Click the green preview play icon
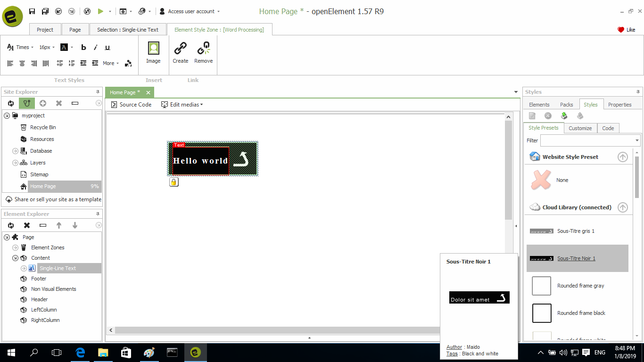Viewport: 644px width, 362px height. pyautogui.click(x=100, y=11)
